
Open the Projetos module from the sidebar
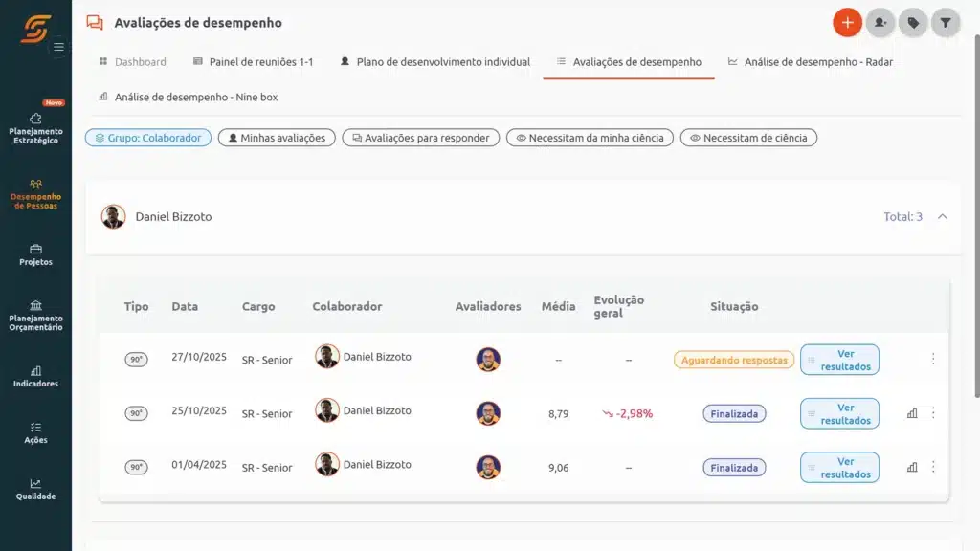coord(35,254)
